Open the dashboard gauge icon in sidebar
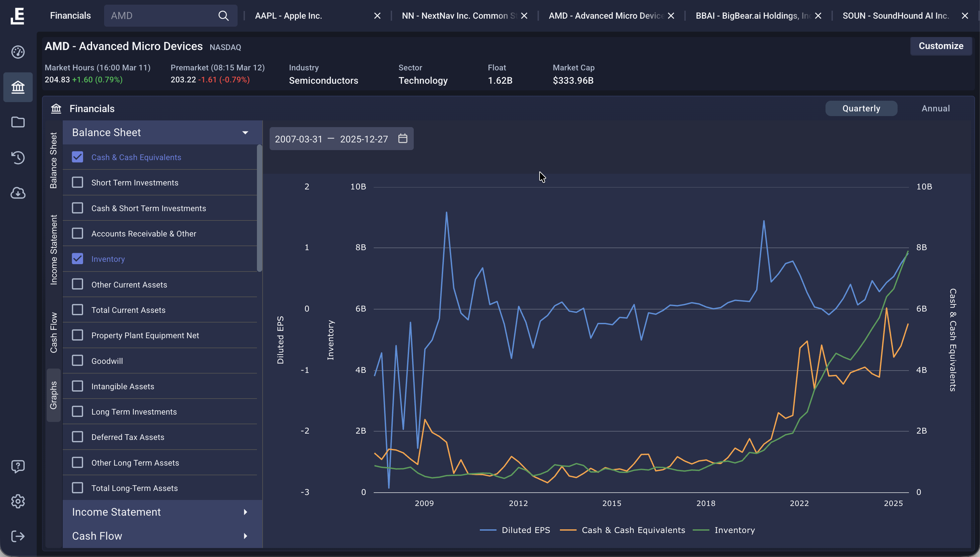The image size is (980, 557). coord(18,52)
